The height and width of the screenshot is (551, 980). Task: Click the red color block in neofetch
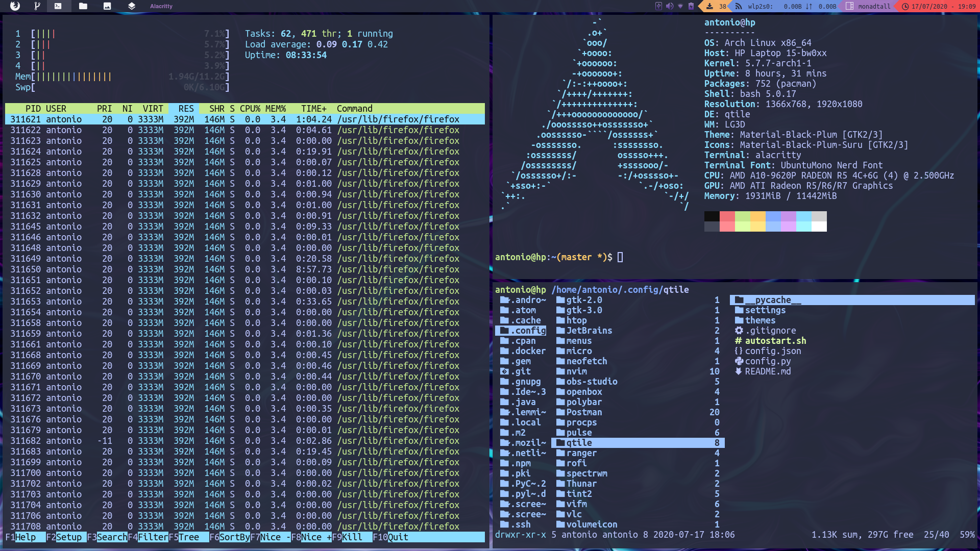[x=727, y=216]
